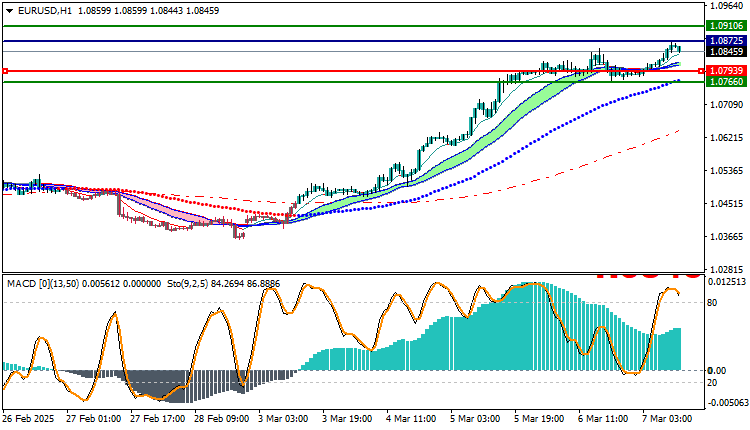Click the price axis value 1.09640
This screenshot has height=430, width=750.
727,6
